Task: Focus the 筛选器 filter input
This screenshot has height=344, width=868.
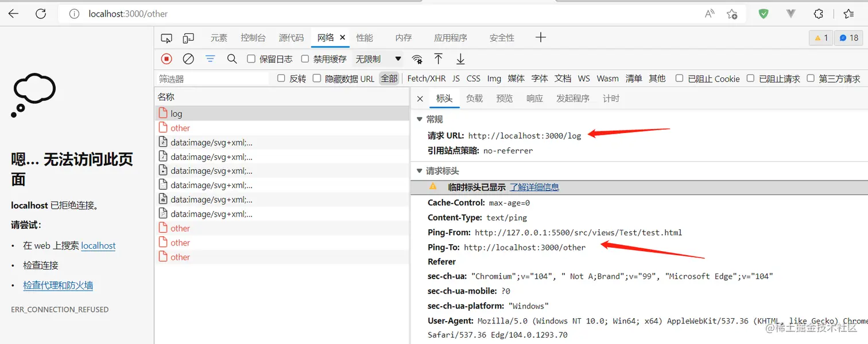Action: pyautogui.click(x=212, y=79)
